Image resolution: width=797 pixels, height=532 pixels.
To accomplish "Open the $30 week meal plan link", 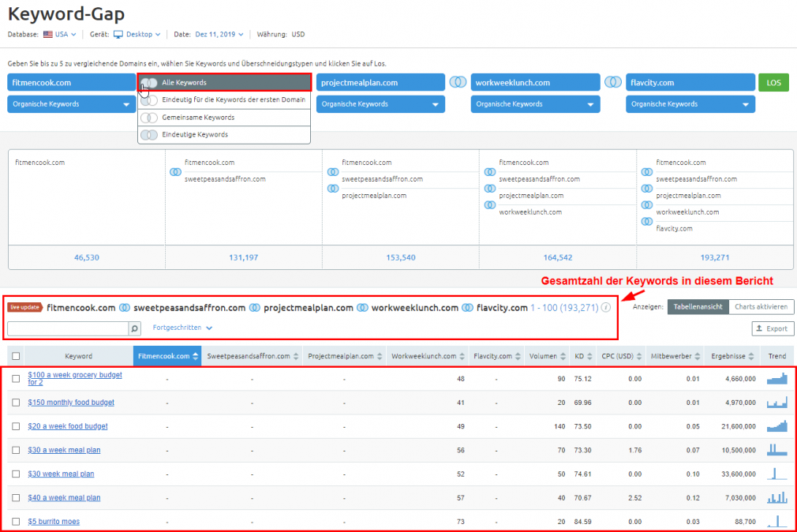I will (61, 474).
